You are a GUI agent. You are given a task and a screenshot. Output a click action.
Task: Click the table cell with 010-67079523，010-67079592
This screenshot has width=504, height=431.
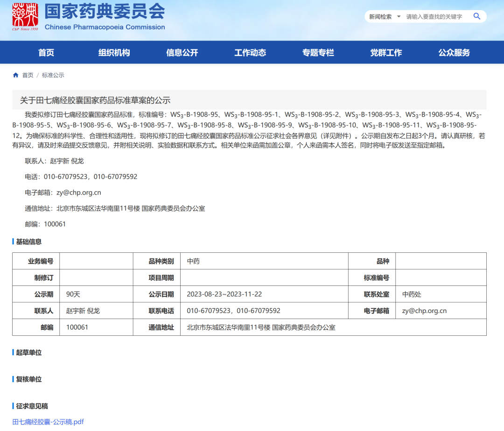[264, 311]
